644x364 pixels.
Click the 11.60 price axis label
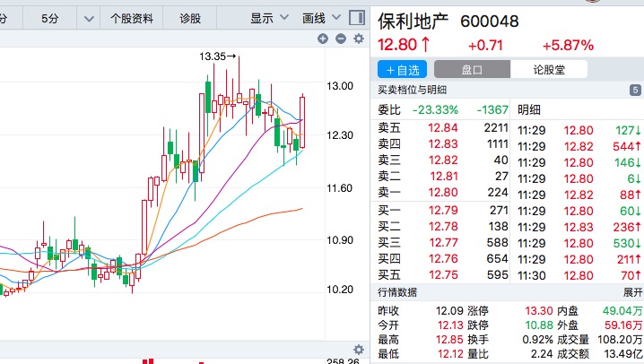click(x=340, y=188)
